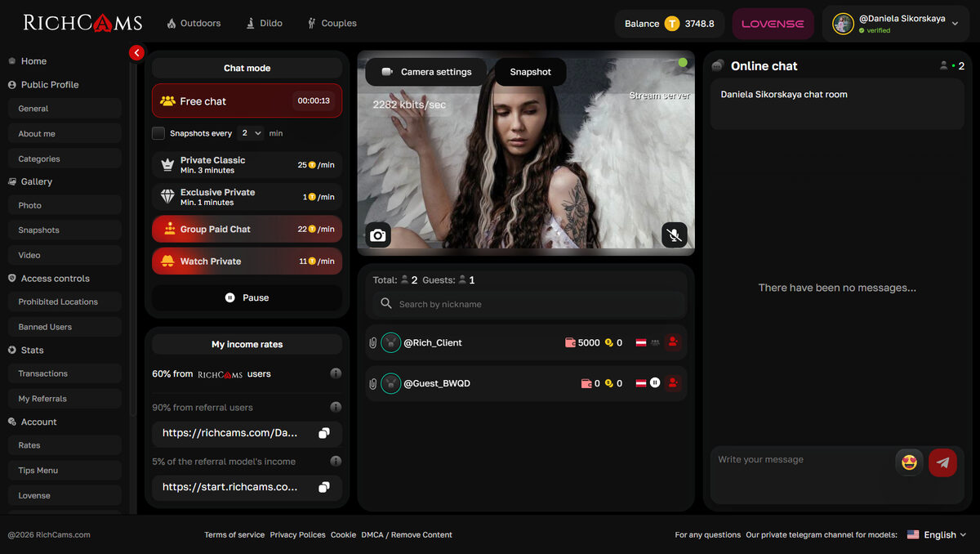The image size is (980, 554).
Task: Select Exclusive Private chat mode
Action: pos(247,197)
